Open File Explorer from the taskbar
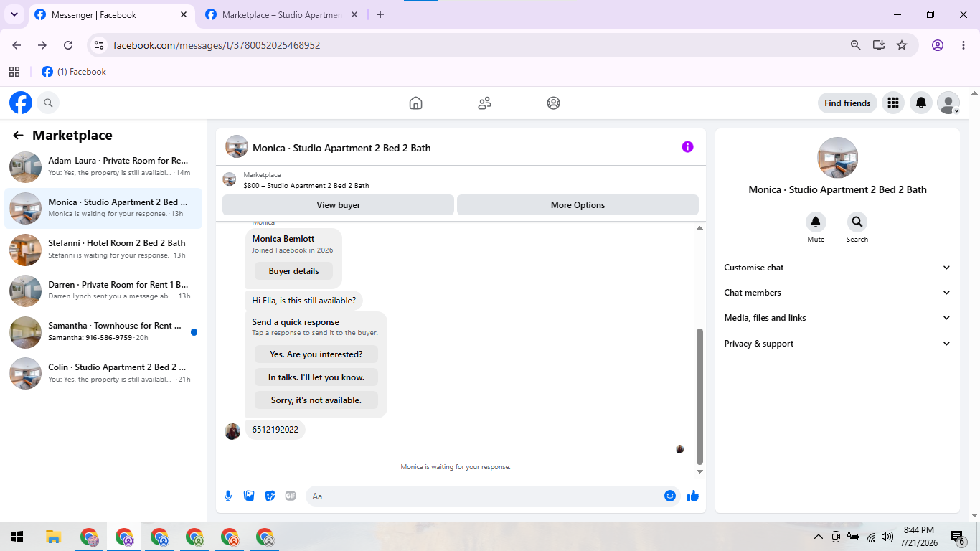Screen dimensions: 980x551 pyautogui.click(x=53, y=537)
